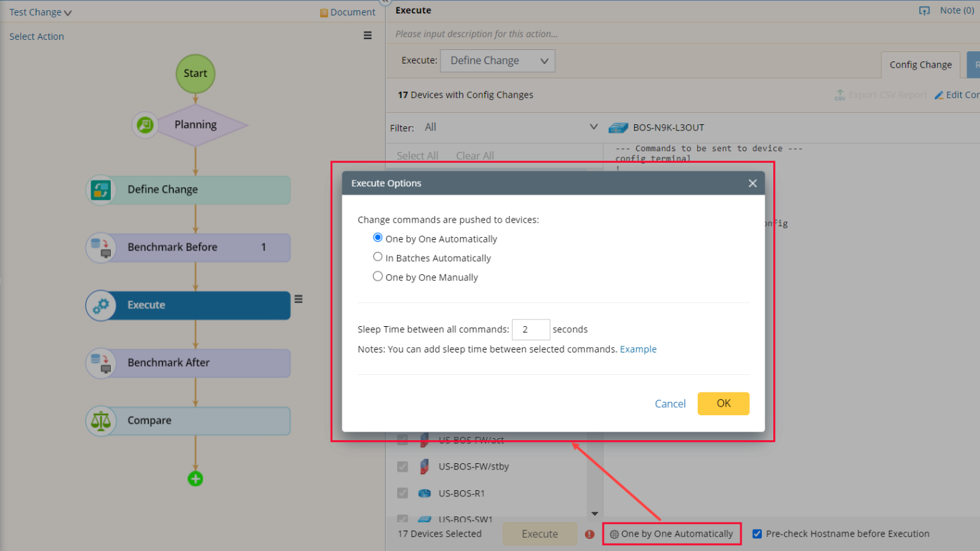Screen dimensions: 980x551
Task: Click the Define Change step icon
Action: pyautogui.click(x=101, y=190)
